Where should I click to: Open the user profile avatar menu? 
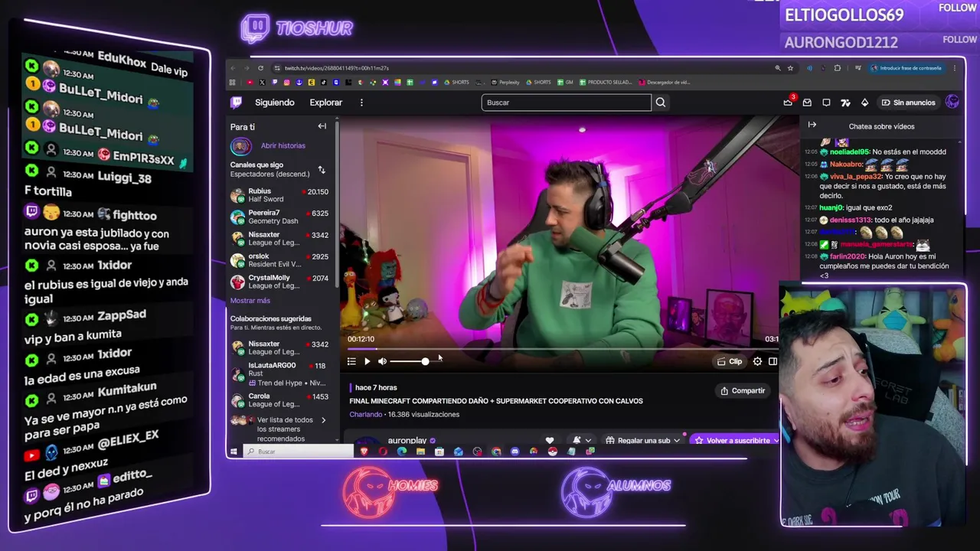click(952, 102)
